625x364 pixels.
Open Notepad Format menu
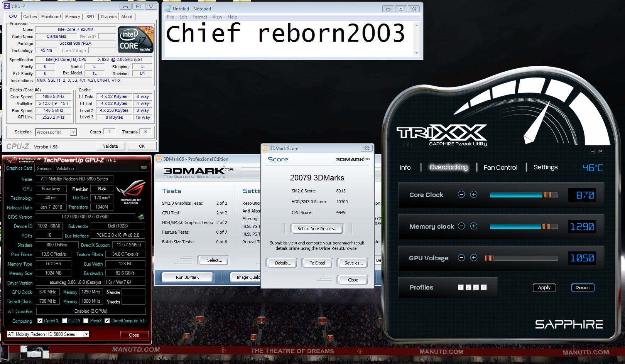200,17
